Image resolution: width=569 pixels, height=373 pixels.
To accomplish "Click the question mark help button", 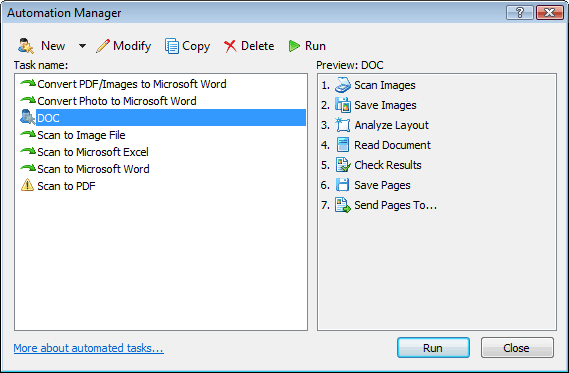I will click(x=520, y=13).
